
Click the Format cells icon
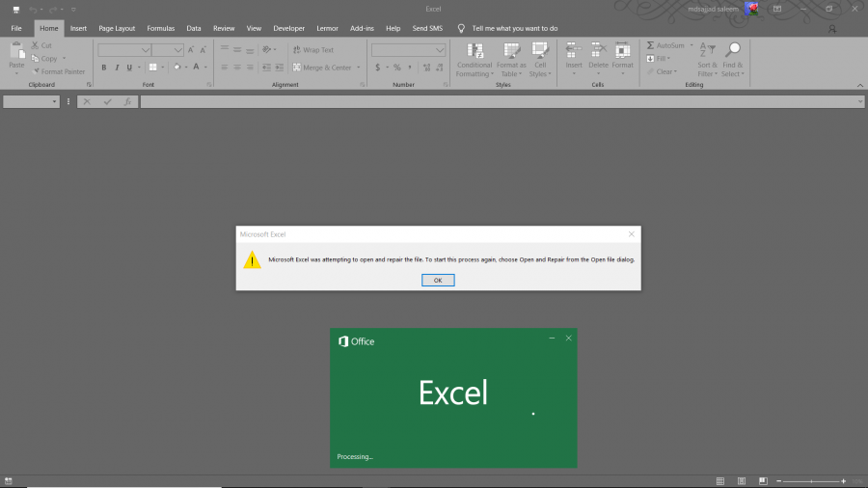622,51
